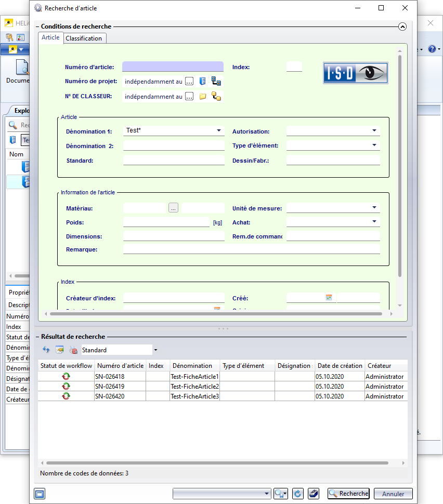Click workflow status icon for SN-026420
Image resolution: width=443 pixels, height=504 pixels.
tap(66, 396)
